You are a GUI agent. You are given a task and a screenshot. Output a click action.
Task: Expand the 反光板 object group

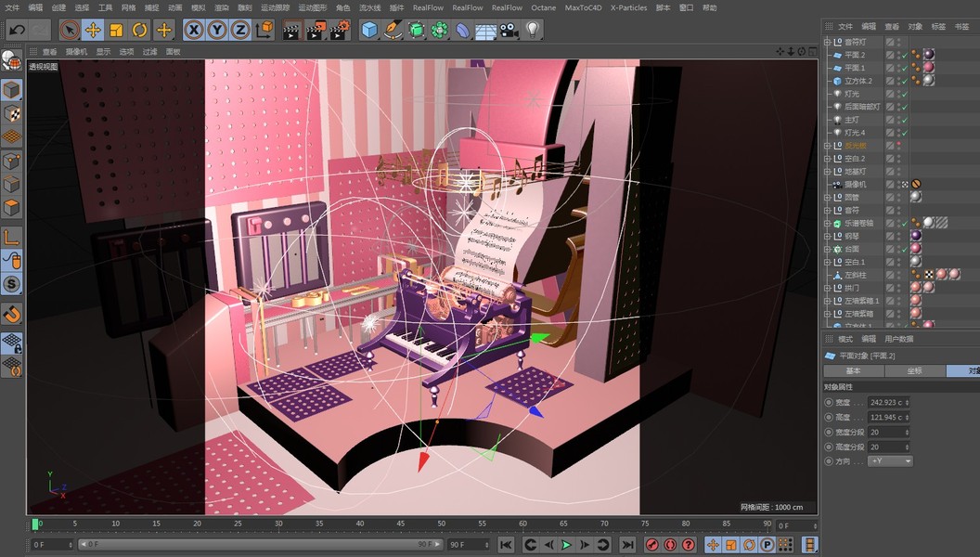pyautogui.click(x=828, y=145)
